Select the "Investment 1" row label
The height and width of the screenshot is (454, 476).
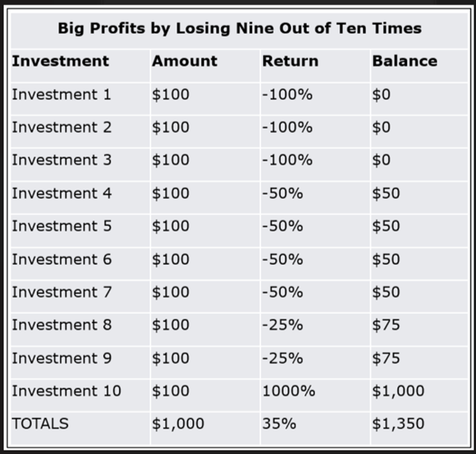coord(62,95)
